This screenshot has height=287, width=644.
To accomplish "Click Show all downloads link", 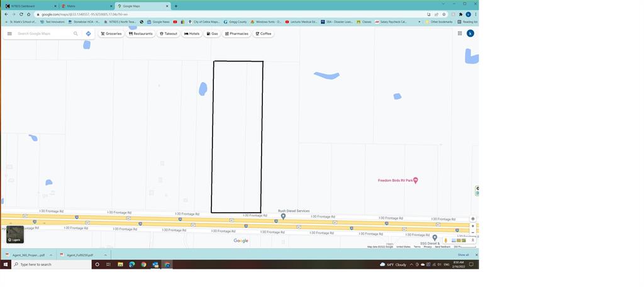I will (x=463, y=255).
